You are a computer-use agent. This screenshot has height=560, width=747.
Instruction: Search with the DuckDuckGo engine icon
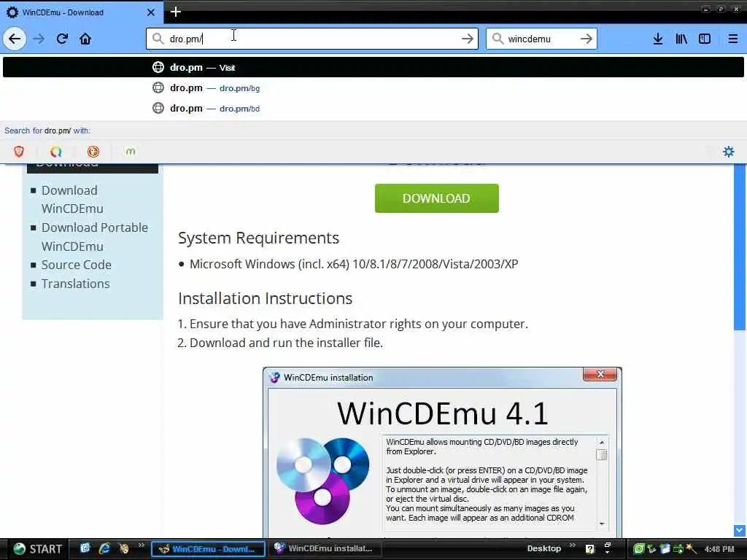tap(93, 152)
